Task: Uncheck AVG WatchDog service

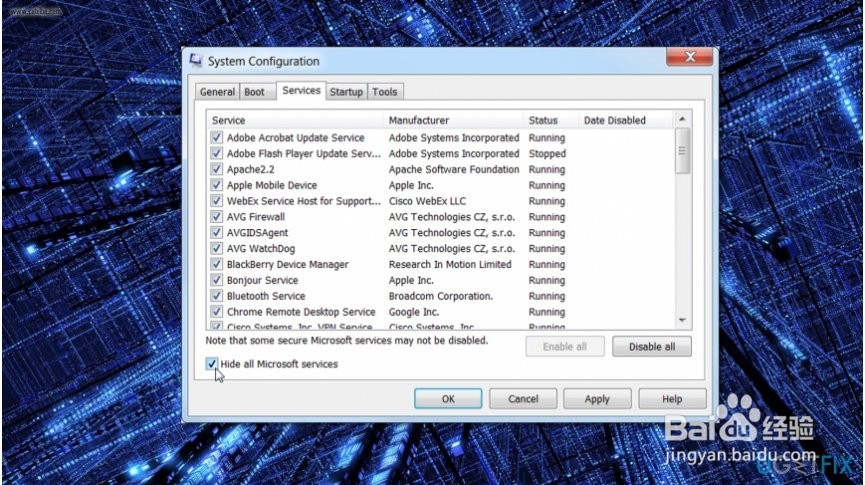Action: point(216,248)
